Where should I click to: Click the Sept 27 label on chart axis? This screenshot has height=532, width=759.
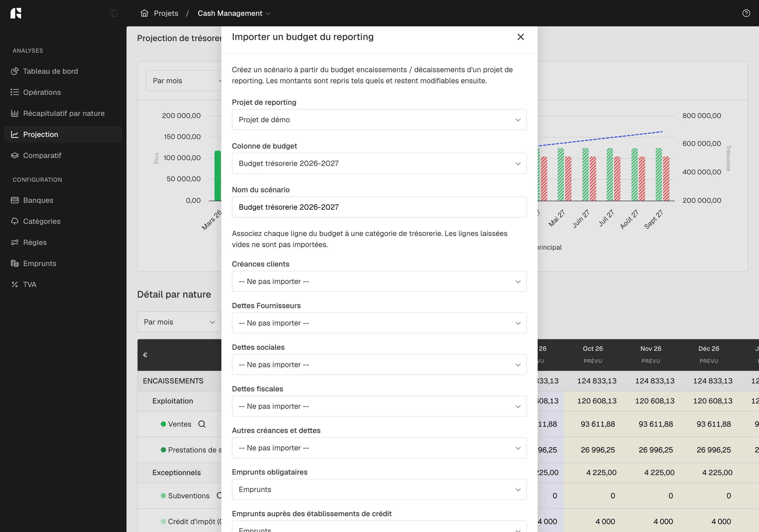(654, 219)
